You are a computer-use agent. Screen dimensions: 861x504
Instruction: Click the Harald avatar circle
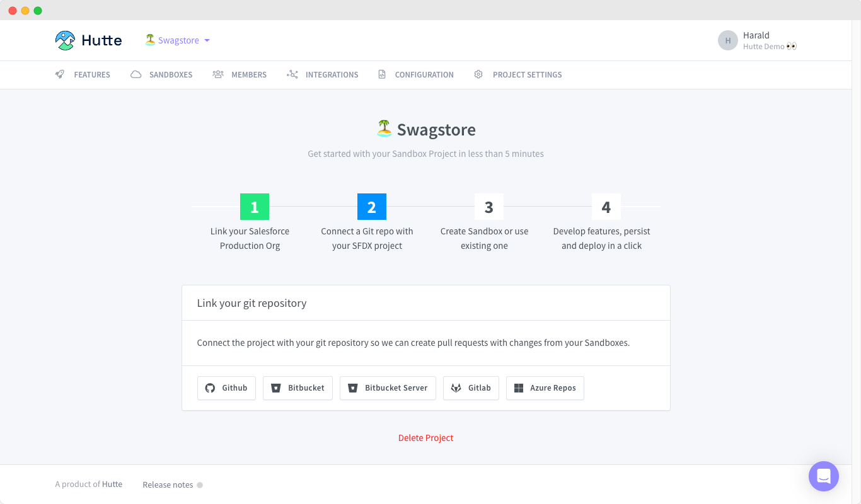point(728,40)
